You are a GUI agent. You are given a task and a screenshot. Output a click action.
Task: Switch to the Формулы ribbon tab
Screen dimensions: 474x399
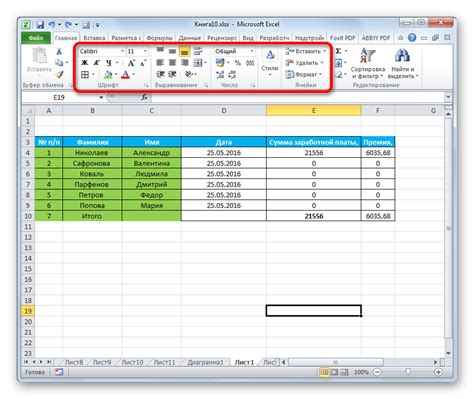(x=159, y=38)
